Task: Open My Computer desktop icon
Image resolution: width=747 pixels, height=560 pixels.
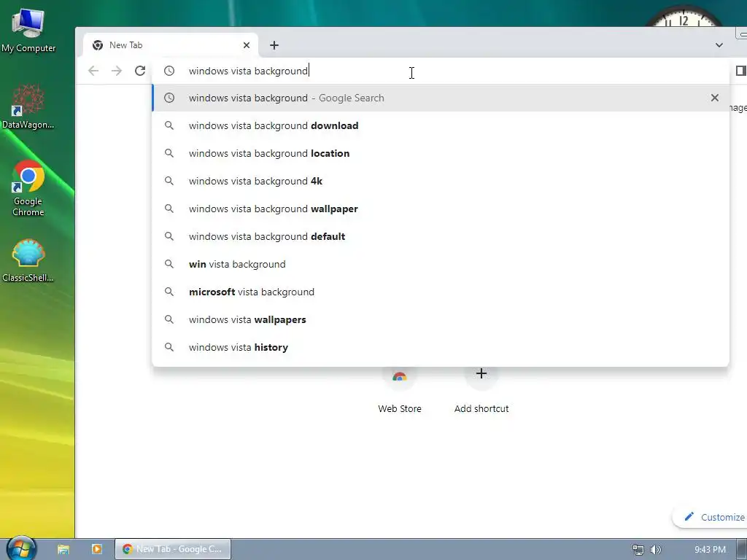Action: tap(28, 30)
